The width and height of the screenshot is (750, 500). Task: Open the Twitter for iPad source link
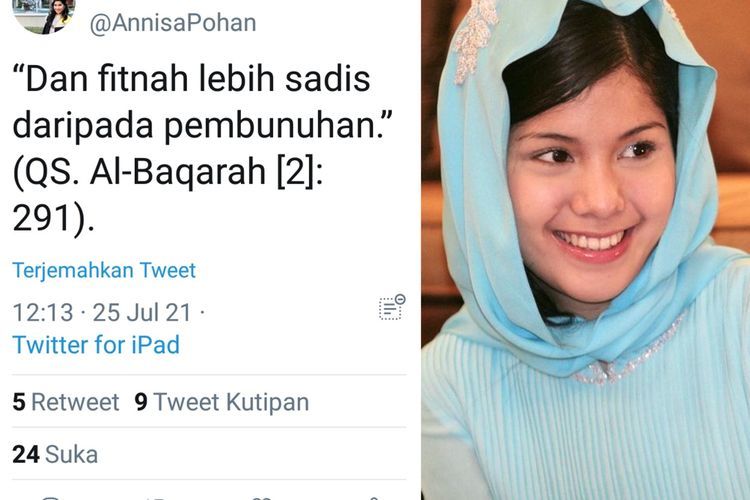(96, 344)
